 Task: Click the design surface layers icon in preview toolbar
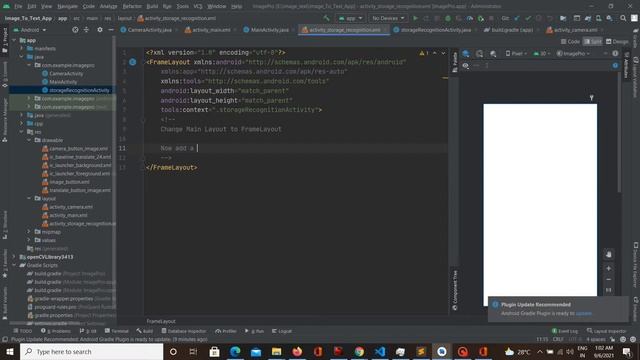pos(466,53)
